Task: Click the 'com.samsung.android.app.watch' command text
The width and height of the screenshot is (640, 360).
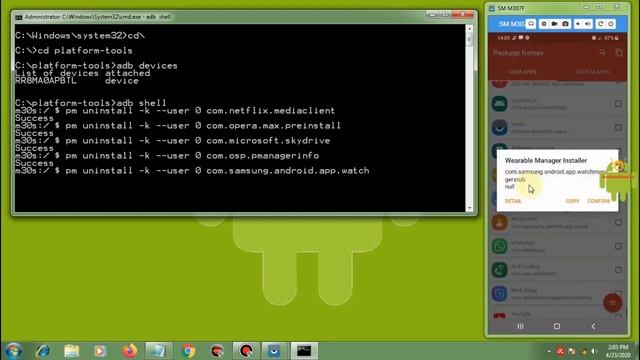Action: pos(288,171)
